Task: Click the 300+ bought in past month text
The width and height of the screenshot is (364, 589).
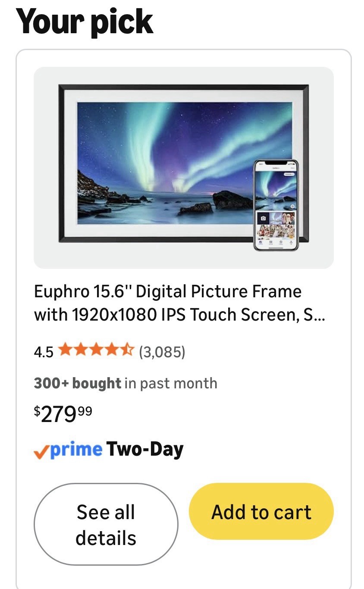Action: coord(126,383)
